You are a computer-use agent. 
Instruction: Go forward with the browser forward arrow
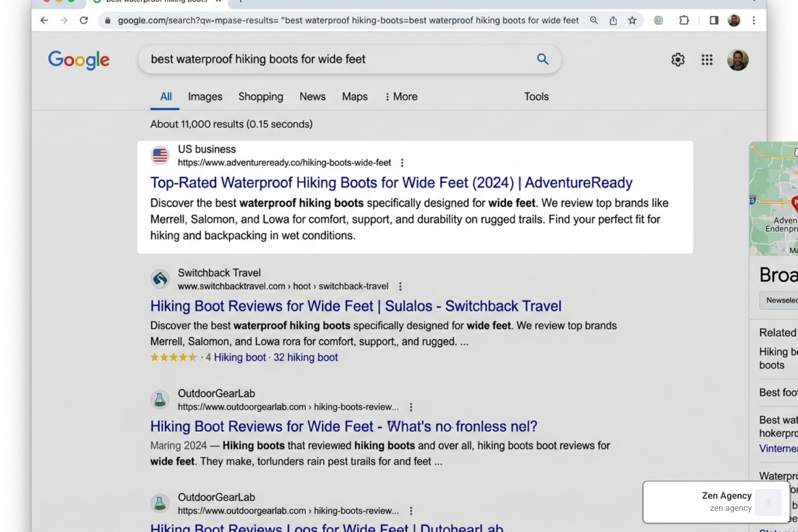tap(64, 20)
